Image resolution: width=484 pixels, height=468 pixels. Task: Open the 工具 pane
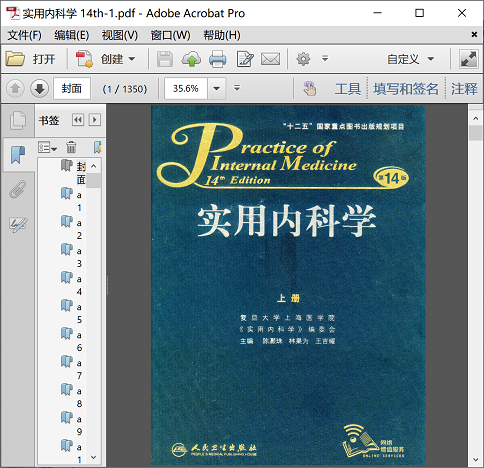[348, 89]
